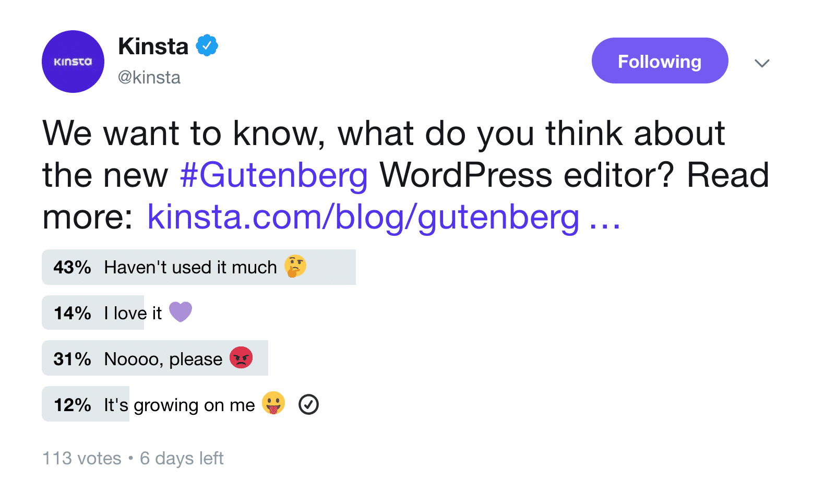The height and width of the screenshot is (504, 813).
Task: Click the purple heart emoji in 'I love it'
Action: pyautogui.click(x=181, y=311)
